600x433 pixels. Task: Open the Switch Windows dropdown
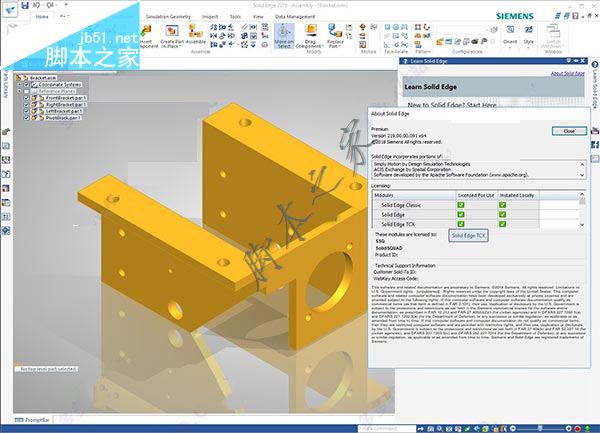[x=563, y=46]
